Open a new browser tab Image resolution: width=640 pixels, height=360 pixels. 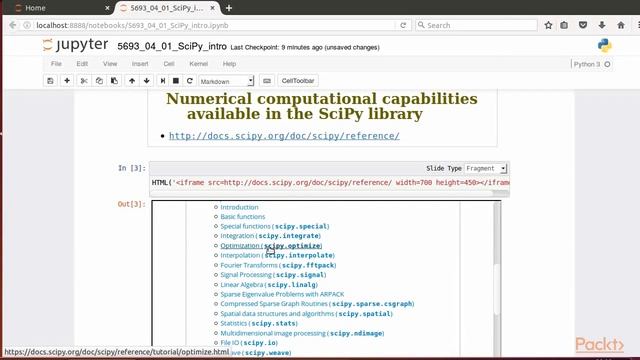click(x=229, y=8)
